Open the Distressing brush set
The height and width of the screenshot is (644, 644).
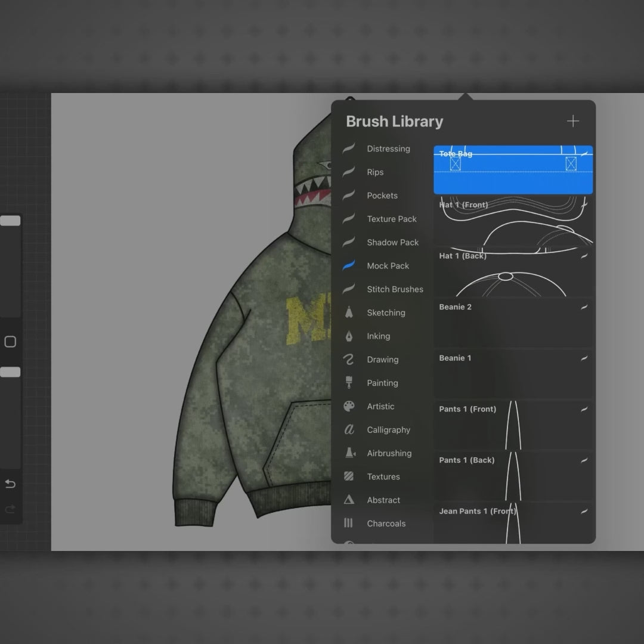pos(388,149)
